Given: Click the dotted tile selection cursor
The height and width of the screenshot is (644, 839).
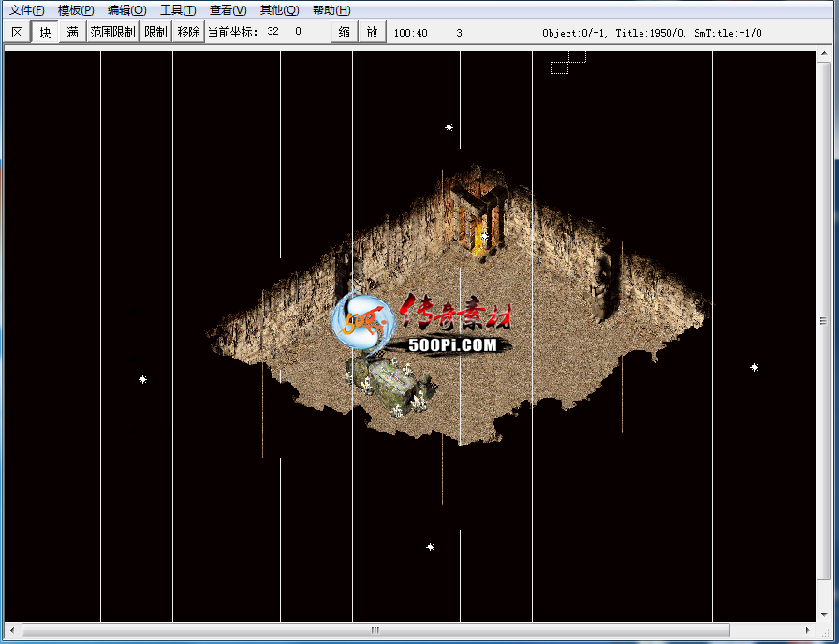Looking at the screenshot, I should (x=568, y=62).
